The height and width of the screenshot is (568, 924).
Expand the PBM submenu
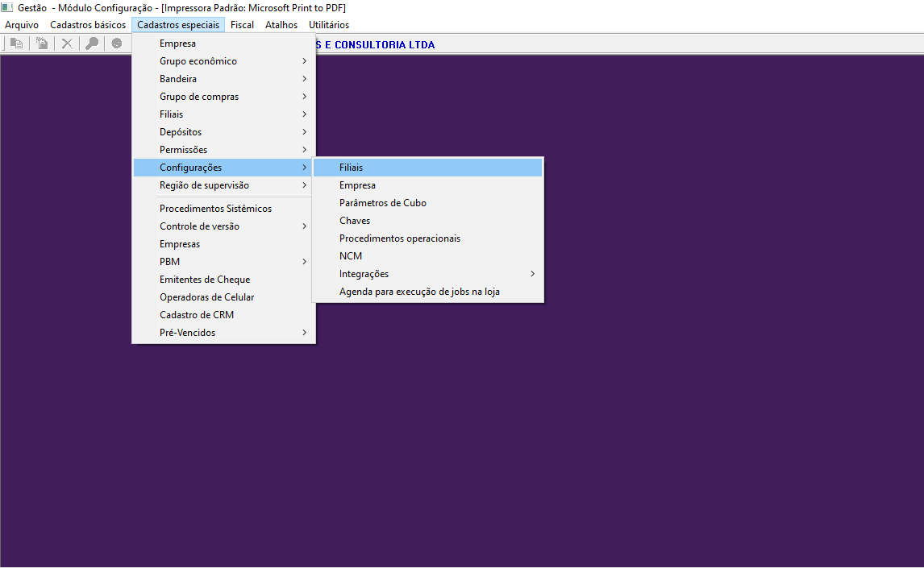[224, 261]
